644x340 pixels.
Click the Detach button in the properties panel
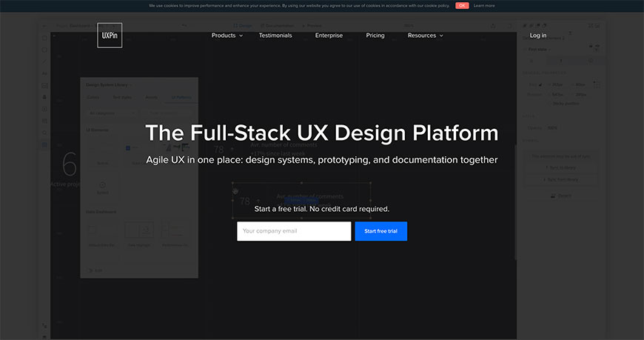tap(562, 196)
